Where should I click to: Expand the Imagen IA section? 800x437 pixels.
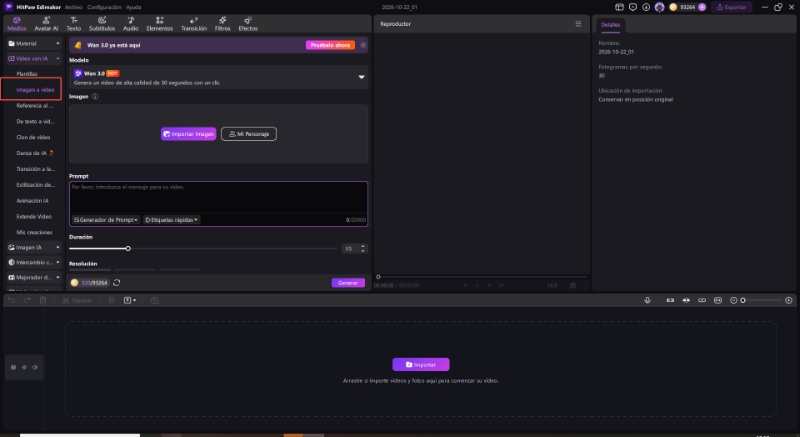(x=34, y=247)
